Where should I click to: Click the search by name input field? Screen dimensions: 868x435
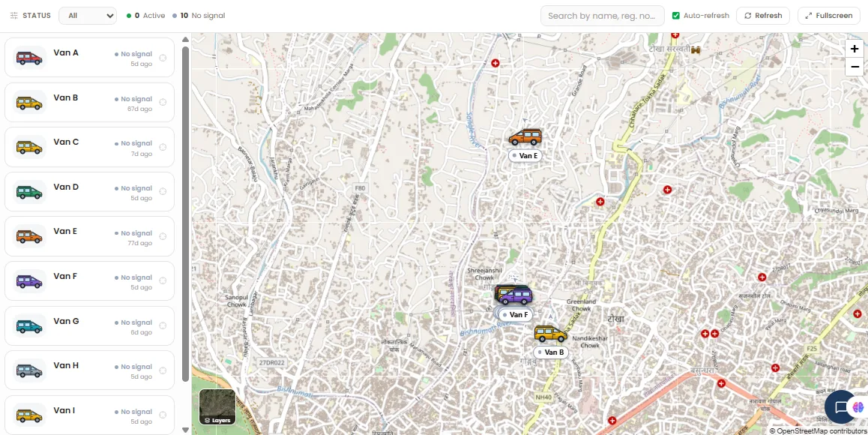[x=603, y=16]
